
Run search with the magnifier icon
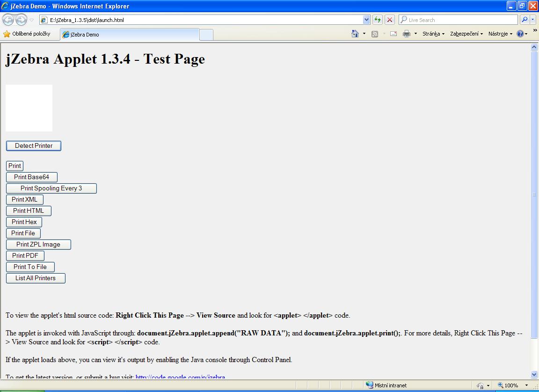click(x=524, y=20)
